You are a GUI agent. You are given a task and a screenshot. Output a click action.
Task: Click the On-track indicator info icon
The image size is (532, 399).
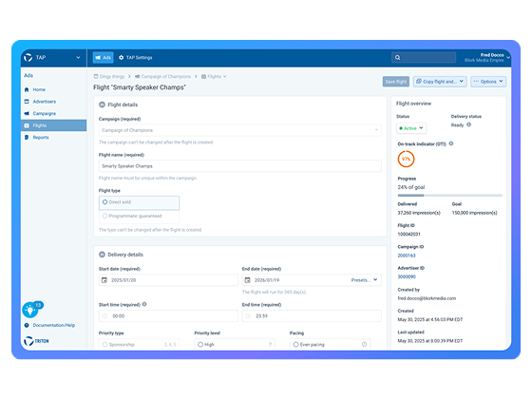(x=451, y=143)
